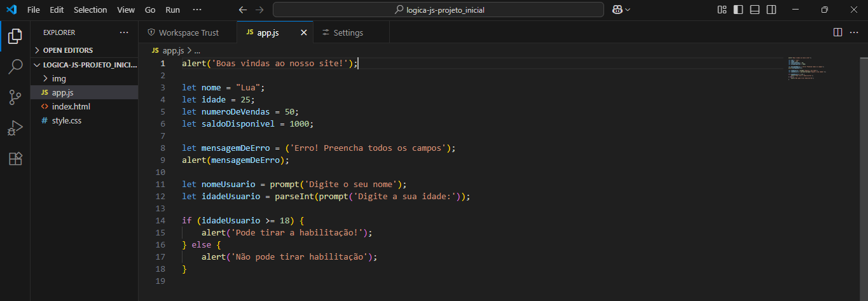868x301 pixels.
Task: Open the Copilot chat icon
Action: (617, 10)
